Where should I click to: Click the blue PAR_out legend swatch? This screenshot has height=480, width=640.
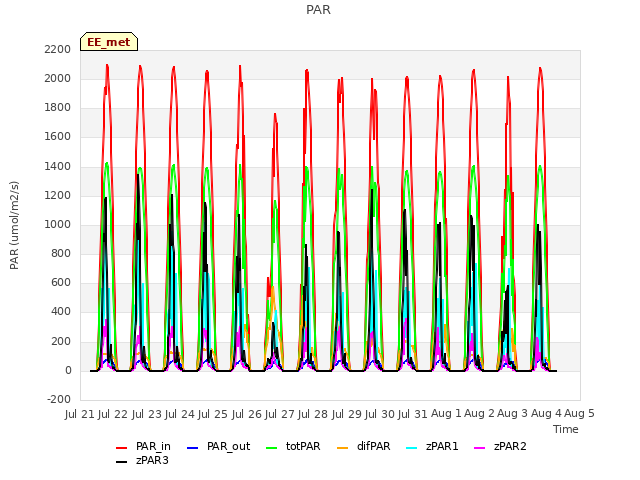192,448
